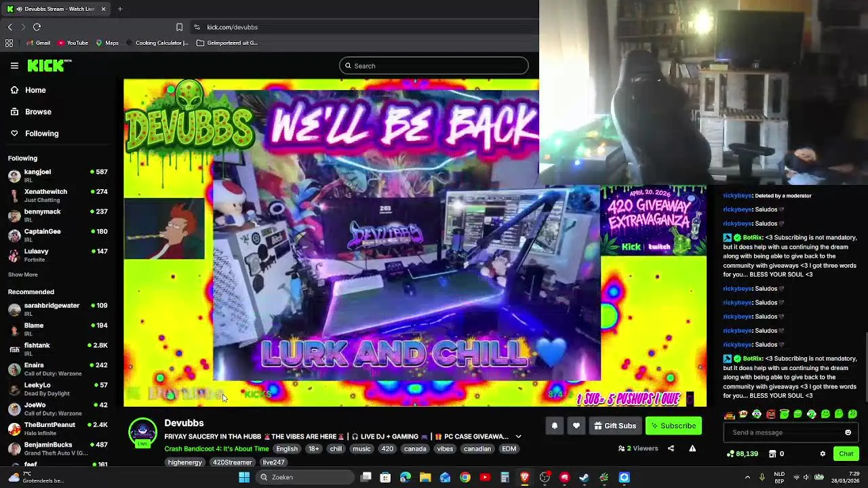
Task: Open sarahbridgewater's recommended channel
Action: pos(58,309)
